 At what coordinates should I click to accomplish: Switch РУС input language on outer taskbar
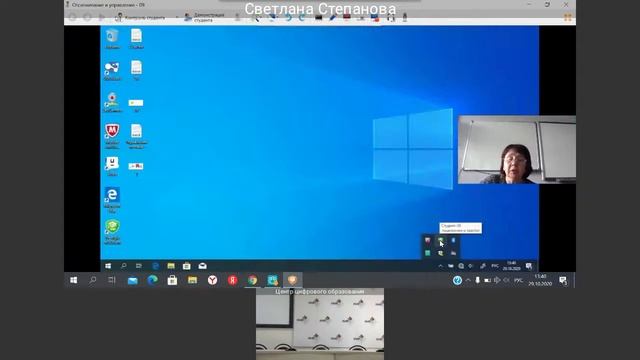click(x=519, y=280)
